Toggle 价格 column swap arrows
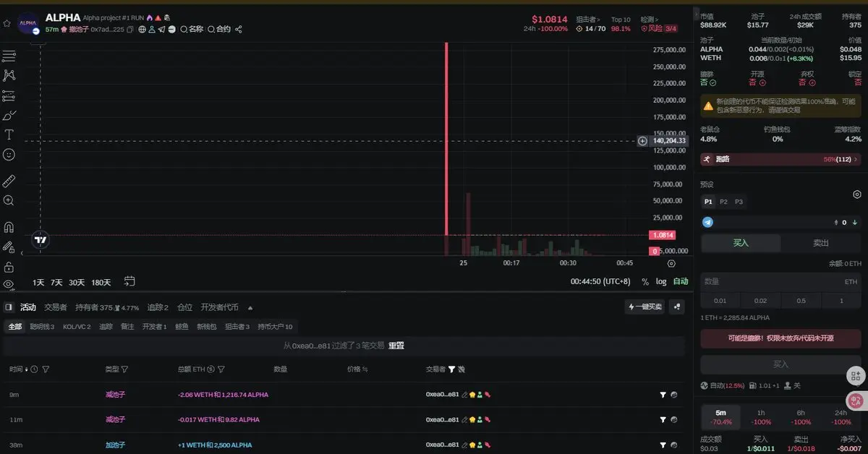The image size is (868, 454). [365, 369]
